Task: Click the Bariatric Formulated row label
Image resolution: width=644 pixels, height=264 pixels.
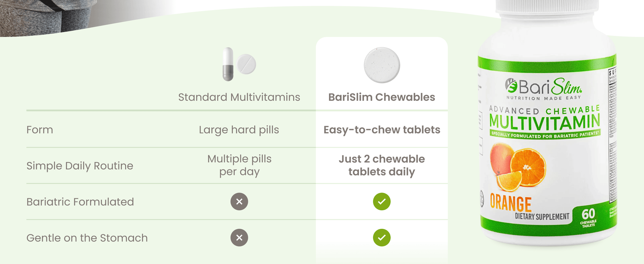Action: point(80,202)
